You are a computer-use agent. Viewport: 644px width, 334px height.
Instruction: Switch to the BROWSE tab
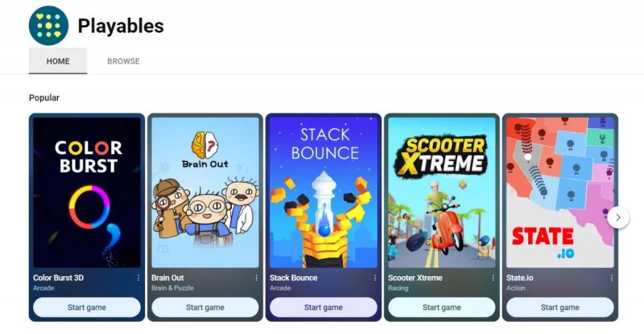[123, 61]
